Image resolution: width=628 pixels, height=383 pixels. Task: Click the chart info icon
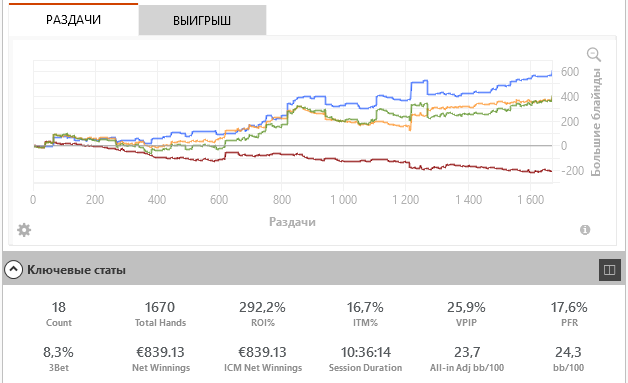[585, 230]
